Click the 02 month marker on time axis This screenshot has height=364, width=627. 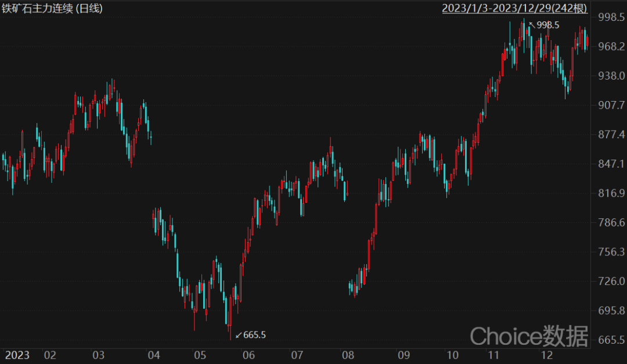point(50,355)
